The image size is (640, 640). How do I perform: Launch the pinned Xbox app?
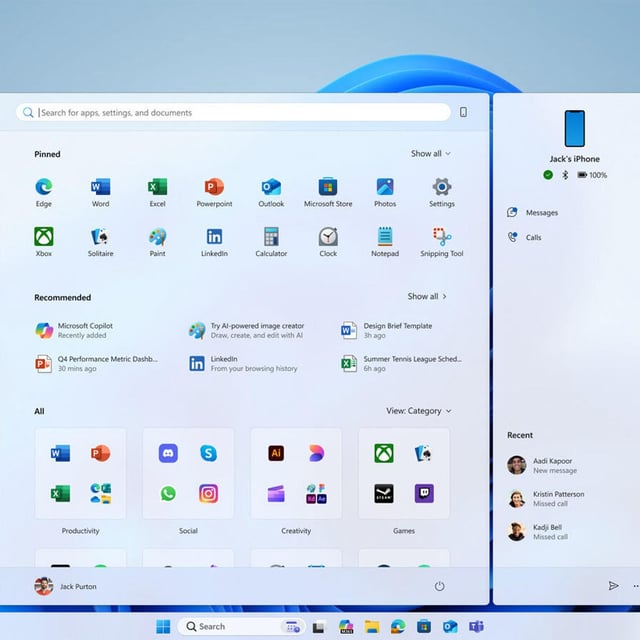pyautogui.click(x=44, y=242)
